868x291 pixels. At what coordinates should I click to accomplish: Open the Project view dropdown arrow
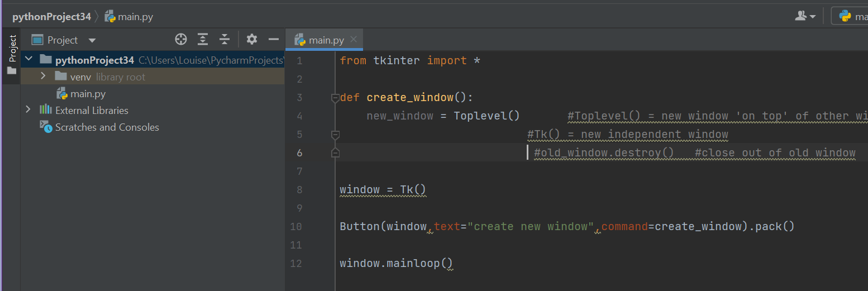92,40
